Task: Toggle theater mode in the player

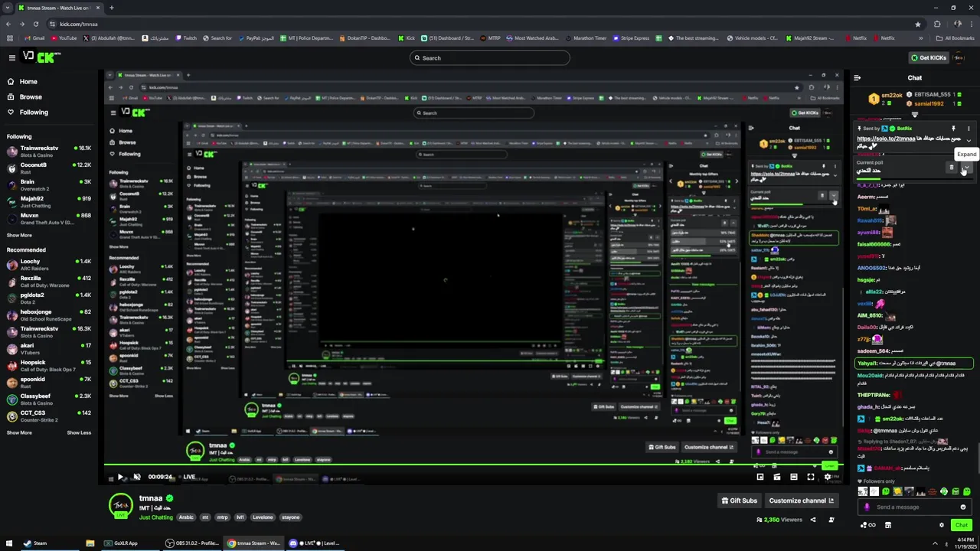Action: point(794,477)
